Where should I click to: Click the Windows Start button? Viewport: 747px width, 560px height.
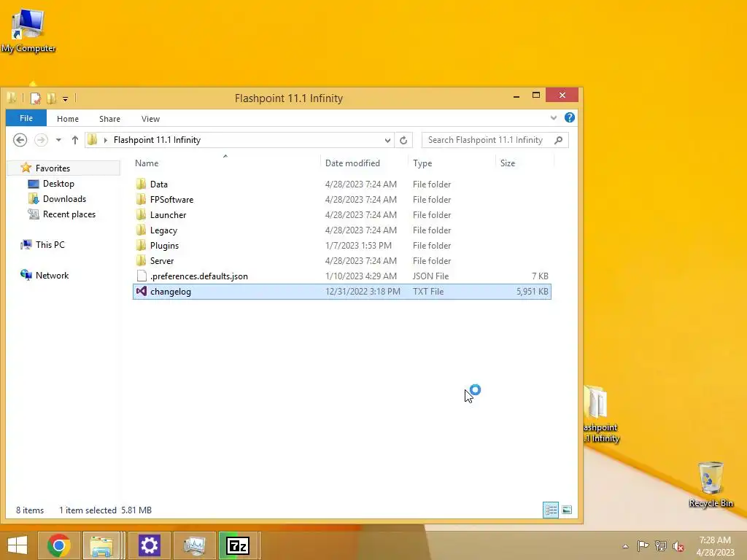click(18, 545)
